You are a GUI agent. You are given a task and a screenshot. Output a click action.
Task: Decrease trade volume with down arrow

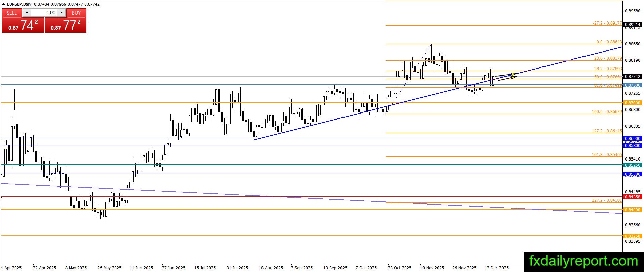pyautogui.click(x=27, y=13)
